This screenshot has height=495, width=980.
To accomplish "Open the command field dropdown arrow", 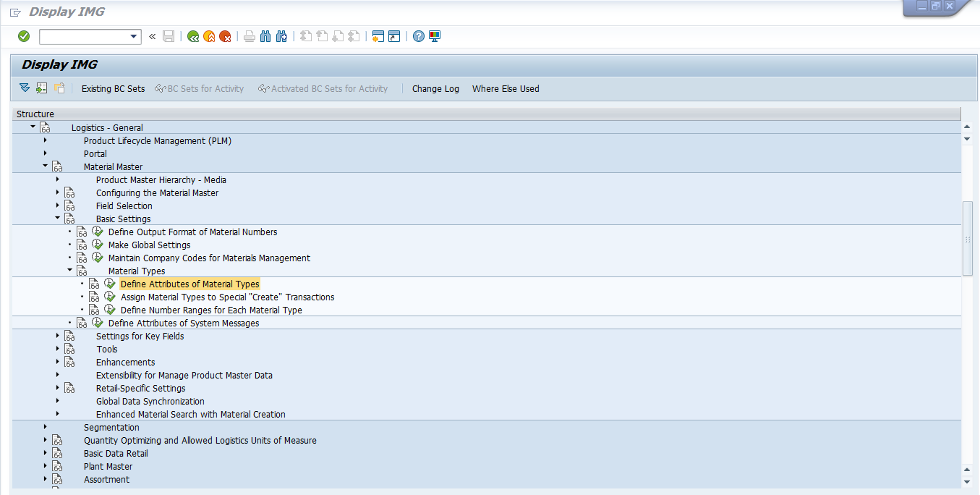I will [134, 36].
